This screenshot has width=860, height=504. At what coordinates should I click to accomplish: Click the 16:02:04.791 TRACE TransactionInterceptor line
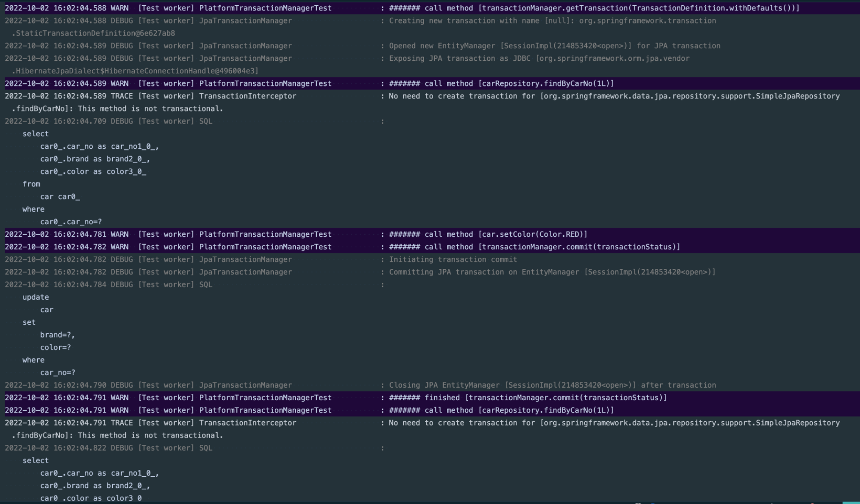pyautogui.click(x=422, y=423)
